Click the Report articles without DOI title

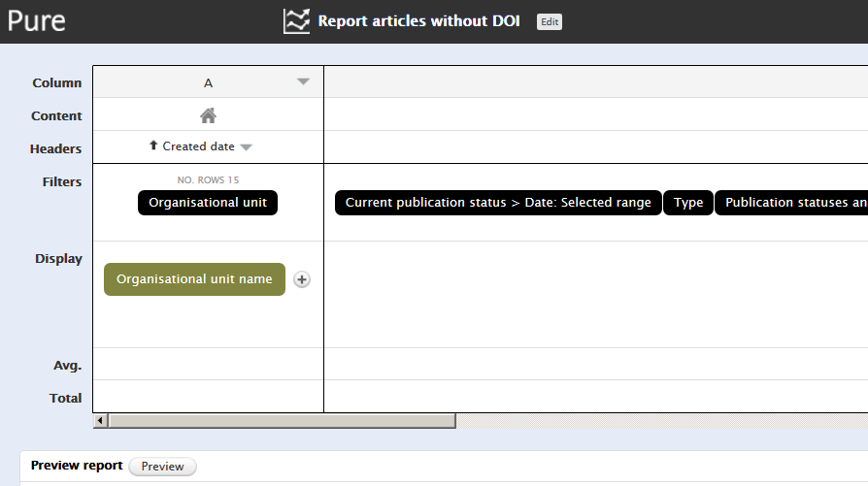pos(418,21)
